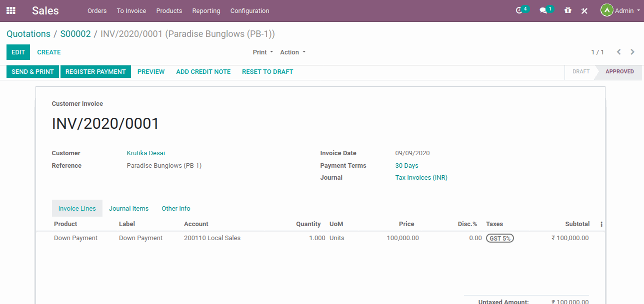The width and height of the screenshot is (644, 304).
Task: Navigate to S00002 breadcrumb
Action: click(x=75, y=34)
